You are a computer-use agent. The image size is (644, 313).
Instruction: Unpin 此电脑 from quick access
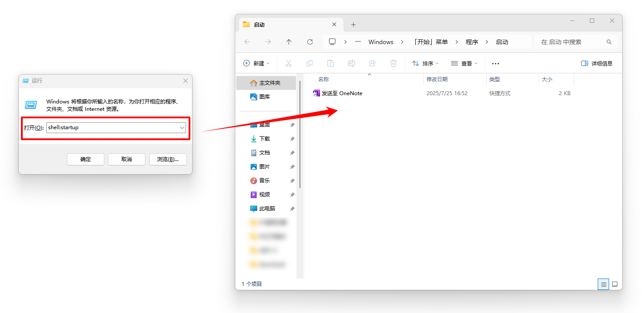(x=292, y=209)
